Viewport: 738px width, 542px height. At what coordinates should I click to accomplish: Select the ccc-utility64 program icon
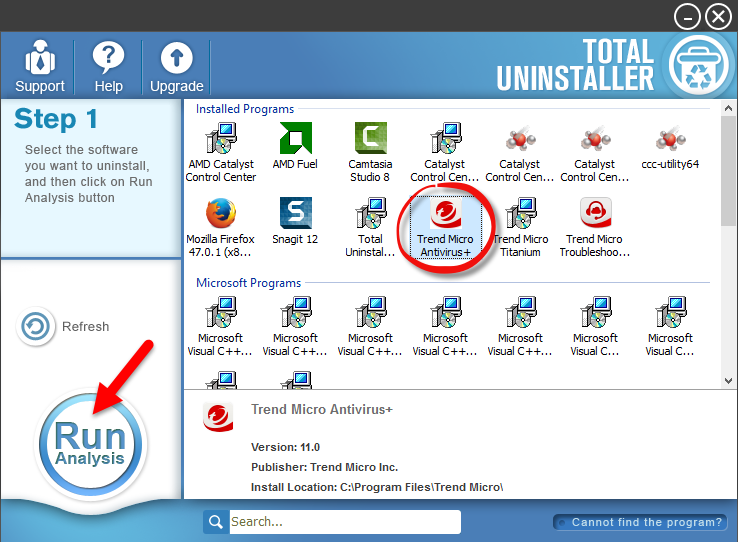pyautogui.click(x=670, y=138)
